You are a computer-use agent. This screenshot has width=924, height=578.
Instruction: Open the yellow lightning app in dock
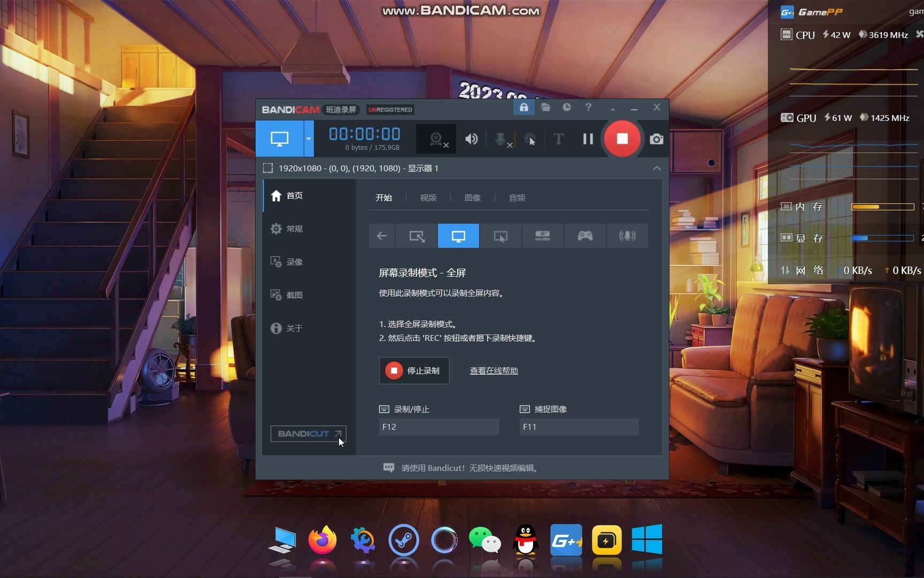coord(607,541)
